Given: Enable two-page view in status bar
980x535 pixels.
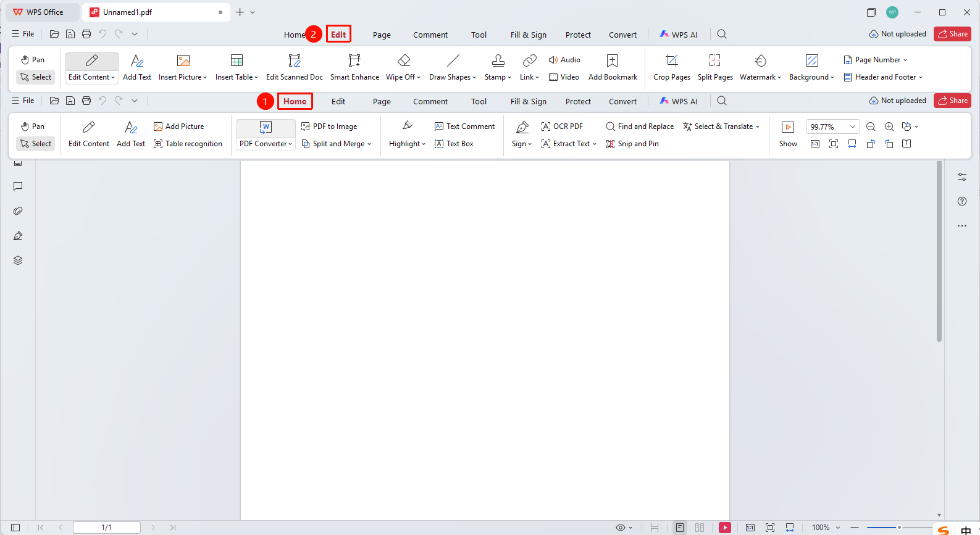Looking at the screenshot, I should [x=700, y=528].
